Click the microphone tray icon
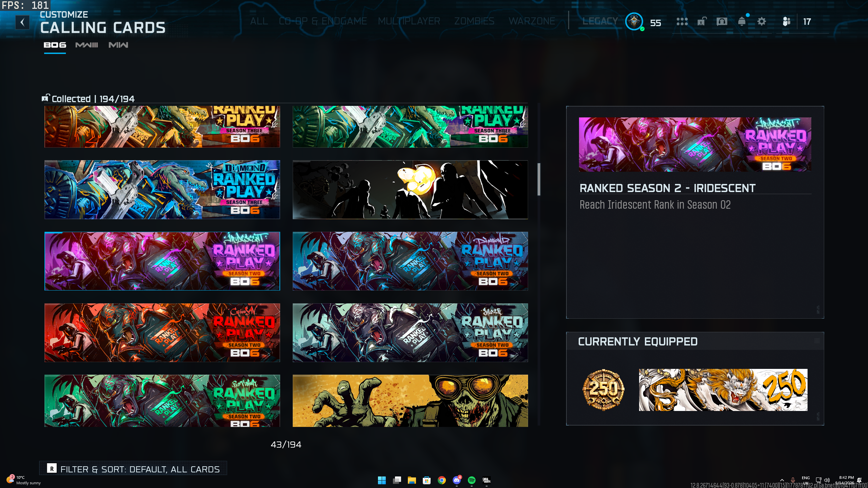This screenshot has width=868, height=488. pyautogui.click(x=793, y=480)
